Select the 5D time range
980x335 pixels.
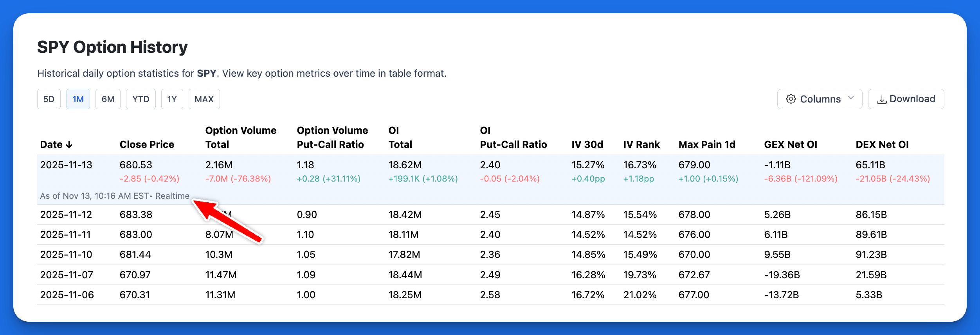tap(49, 99)
